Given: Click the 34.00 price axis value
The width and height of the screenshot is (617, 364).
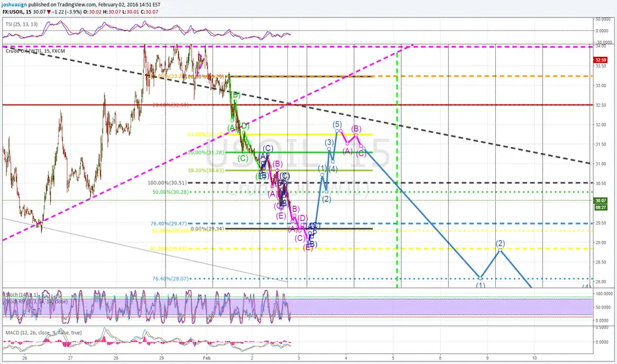Looking at the screenshot, I should pos(600,46).
